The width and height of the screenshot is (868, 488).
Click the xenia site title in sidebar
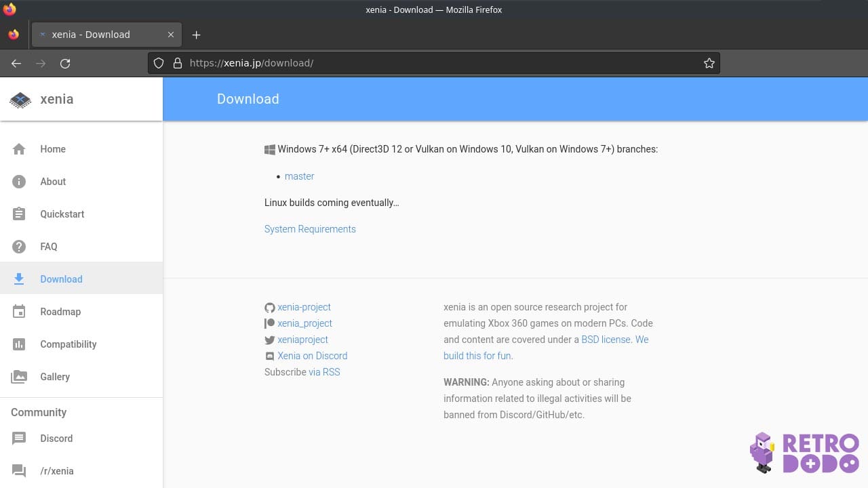point(57,99)
